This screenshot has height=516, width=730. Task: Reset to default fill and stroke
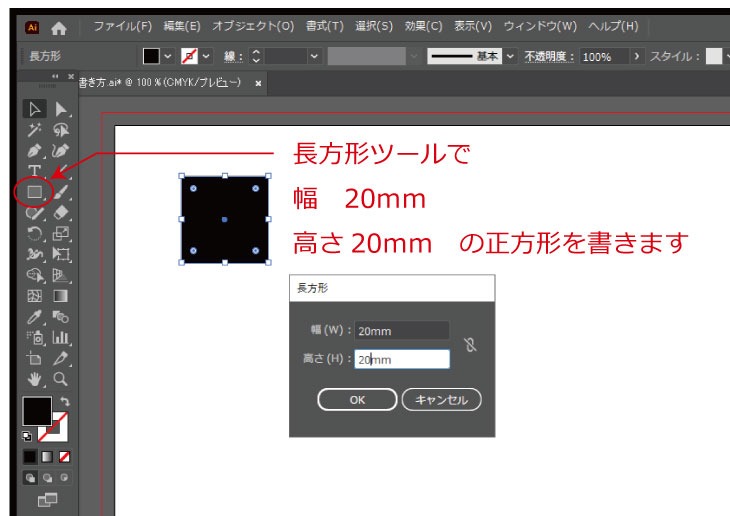point(27,436)
